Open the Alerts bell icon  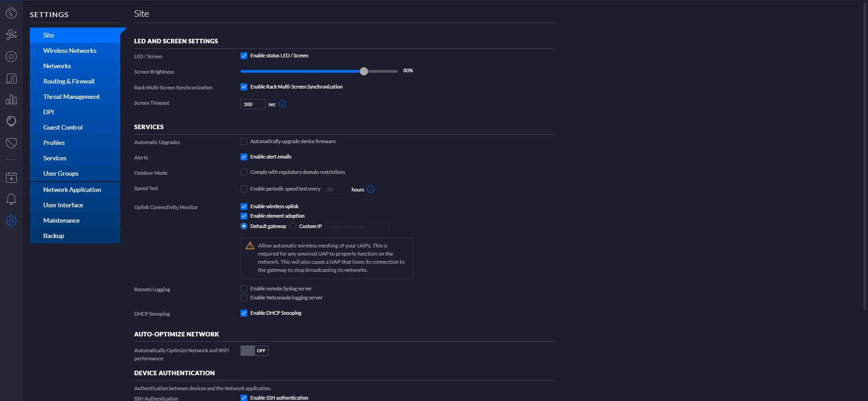[x=11, y=199]
